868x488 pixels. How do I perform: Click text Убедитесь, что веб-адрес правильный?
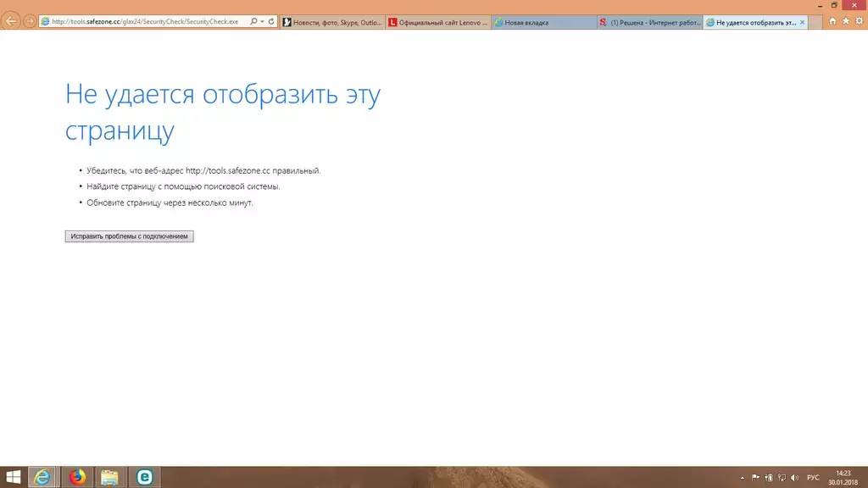click(203, 170)
